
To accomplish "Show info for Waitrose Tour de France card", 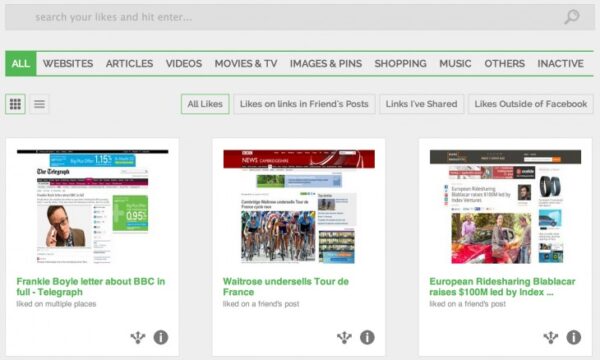I will (367, 337).
